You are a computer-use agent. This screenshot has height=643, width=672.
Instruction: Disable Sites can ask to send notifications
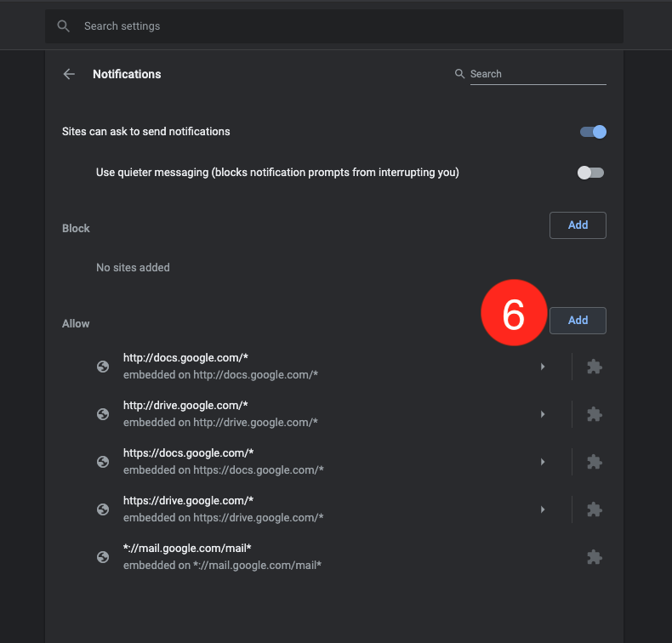point(593,132)
